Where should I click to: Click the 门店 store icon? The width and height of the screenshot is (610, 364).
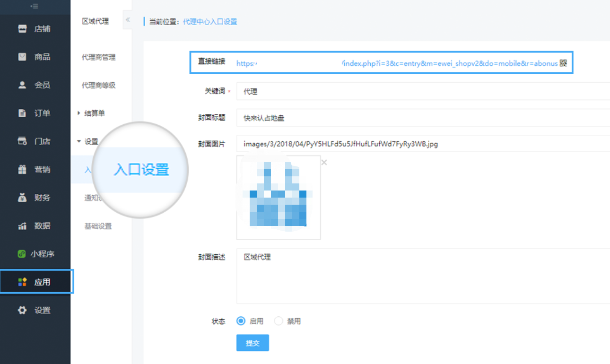click(x=22, y=141)
